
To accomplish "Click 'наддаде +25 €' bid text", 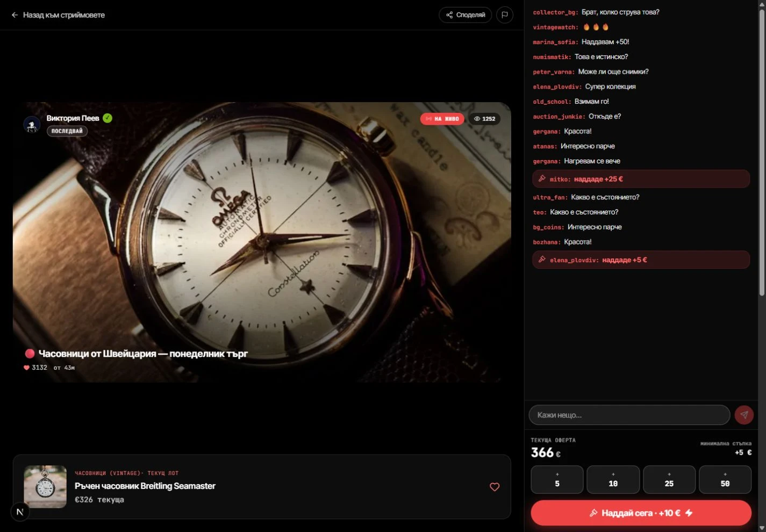I will (598, 179).
